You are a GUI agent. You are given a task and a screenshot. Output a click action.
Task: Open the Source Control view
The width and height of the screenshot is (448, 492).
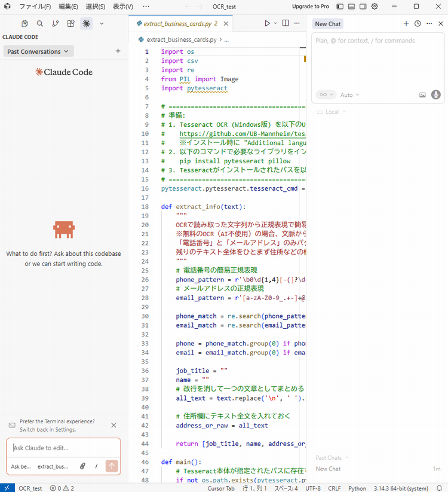tap(55, 24)
